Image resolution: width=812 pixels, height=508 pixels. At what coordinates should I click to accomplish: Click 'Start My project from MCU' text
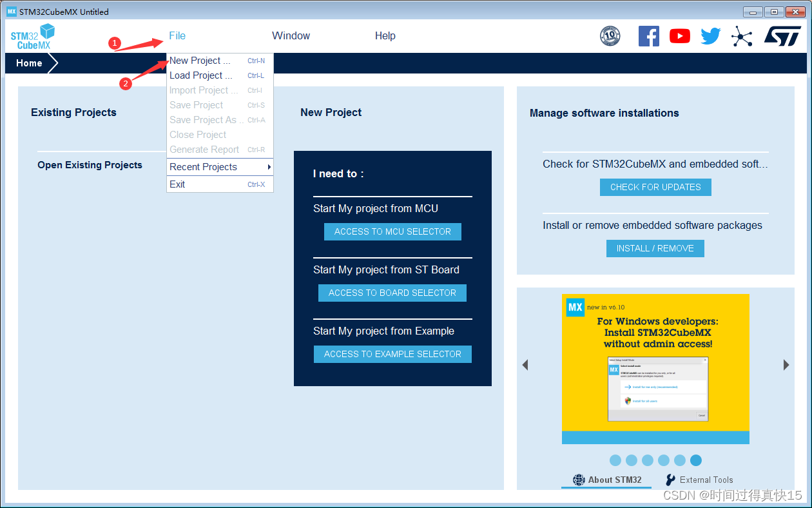(x=376, y=209)
